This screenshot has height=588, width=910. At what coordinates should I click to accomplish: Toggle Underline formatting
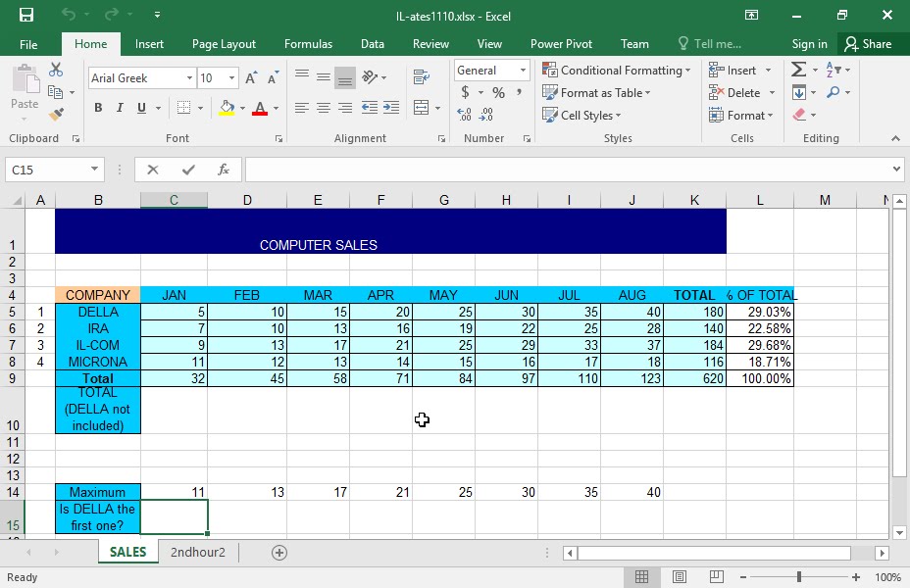click(x=141, y=108)
